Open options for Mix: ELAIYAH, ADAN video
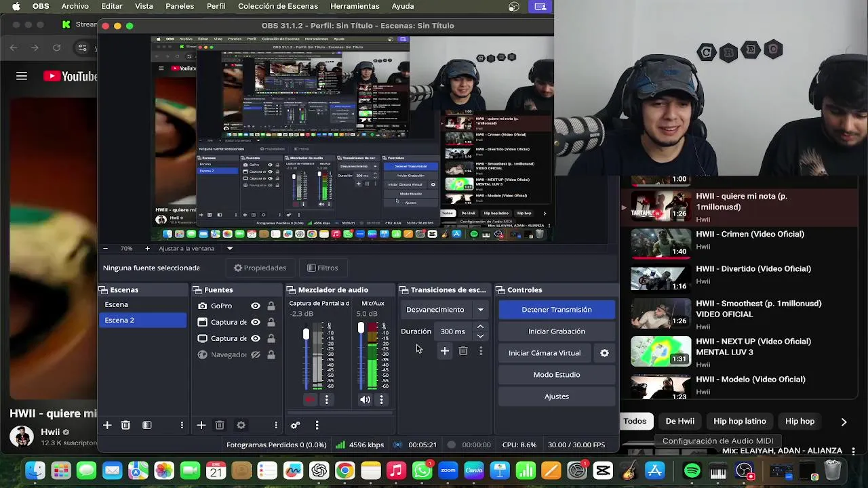 click(x=853, y=451)
